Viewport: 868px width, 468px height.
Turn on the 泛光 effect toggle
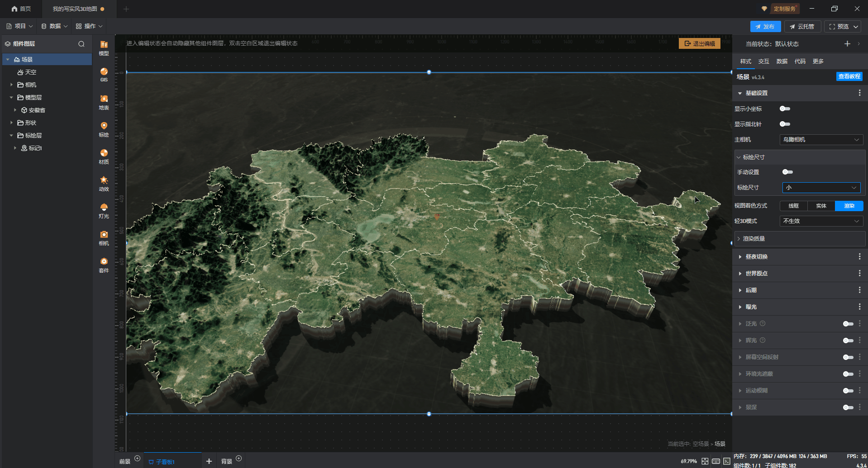click(x=848, y=324)
